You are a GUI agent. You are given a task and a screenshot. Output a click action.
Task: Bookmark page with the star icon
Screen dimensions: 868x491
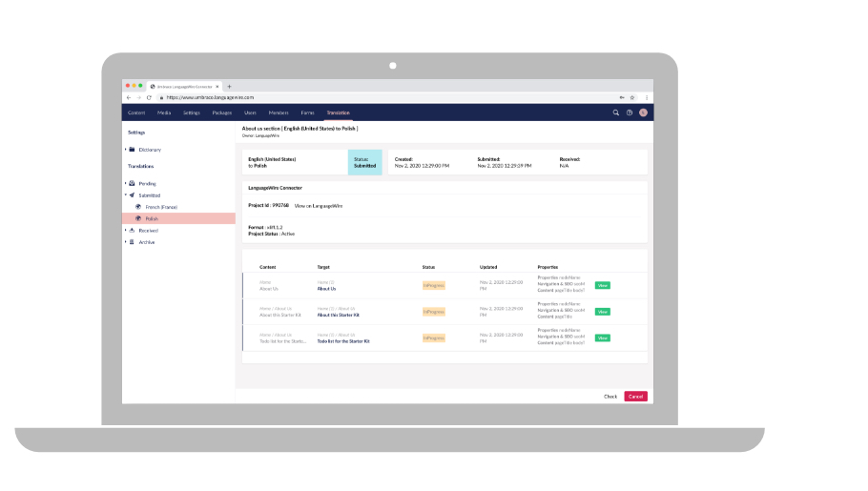pyautogui.click(x=632, y=97)
